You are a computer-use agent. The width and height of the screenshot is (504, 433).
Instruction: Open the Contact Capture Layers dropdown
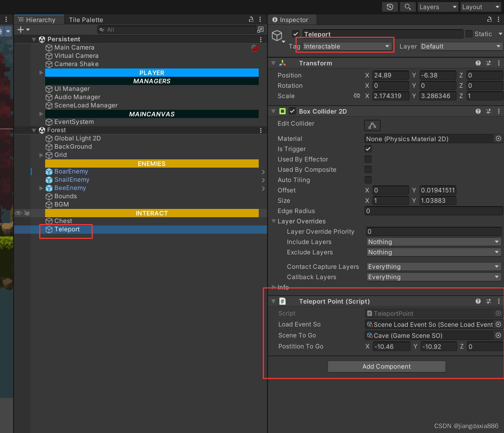point(434,267)
